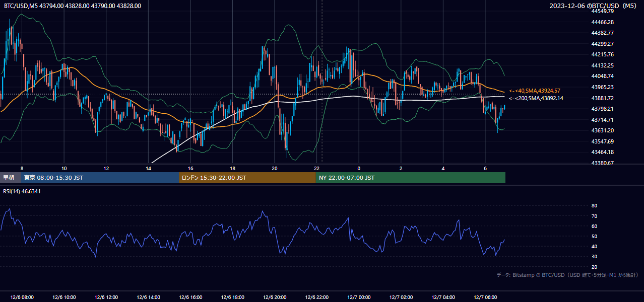Click the 12/7 02:00 time axis label
This screenshot has height=302, width=644.
click(401, 297)
